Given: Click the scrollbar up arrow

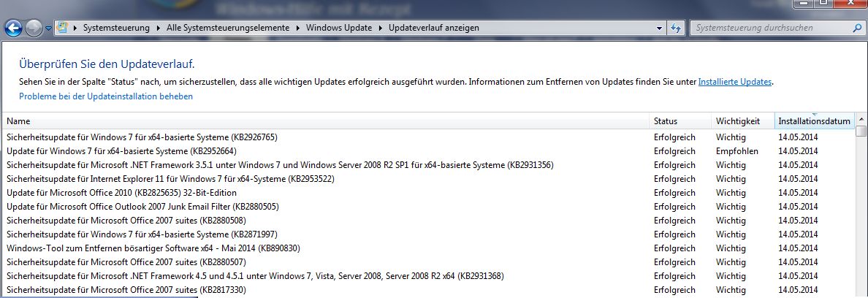Looking at the screenshot, I should coord(861,120).
